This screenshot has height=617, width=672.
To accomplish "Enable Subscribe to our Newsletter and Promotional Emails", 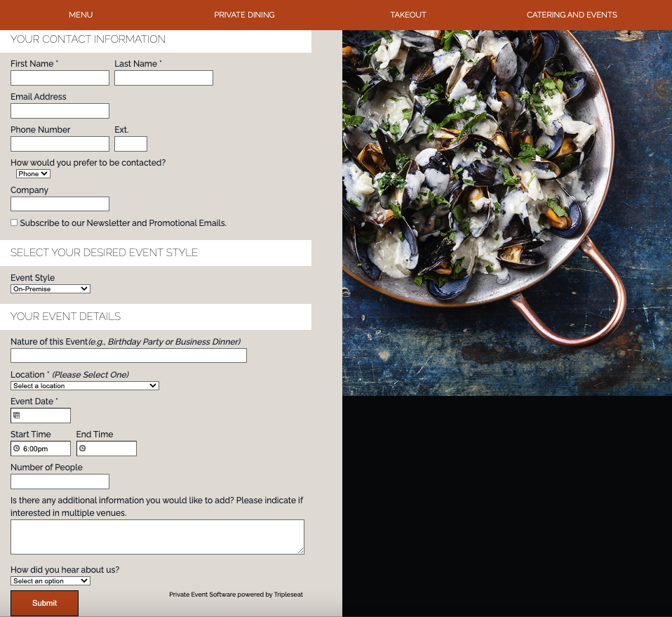I will pos(13,223).
